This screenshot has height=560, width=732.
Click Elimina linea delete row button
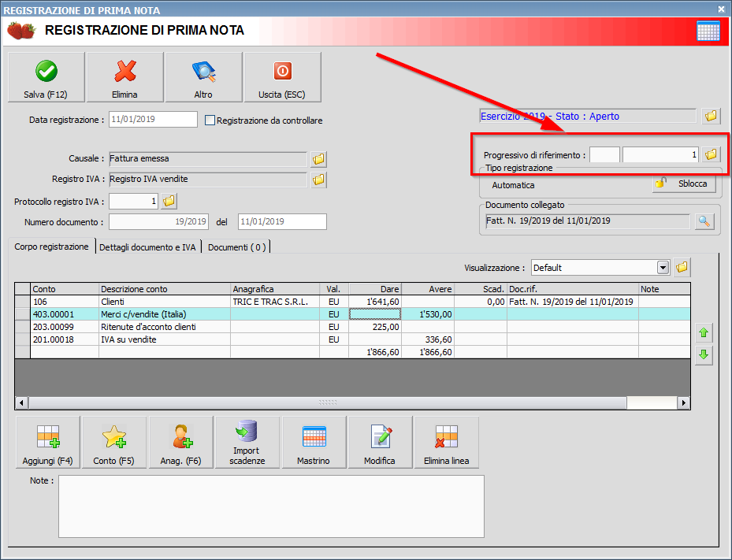[447, 443]
